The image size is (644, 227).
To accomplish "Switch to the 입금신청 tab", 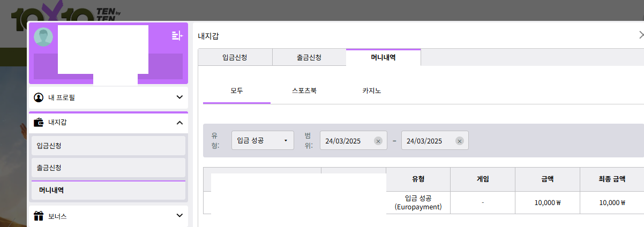I will (235, 57).
